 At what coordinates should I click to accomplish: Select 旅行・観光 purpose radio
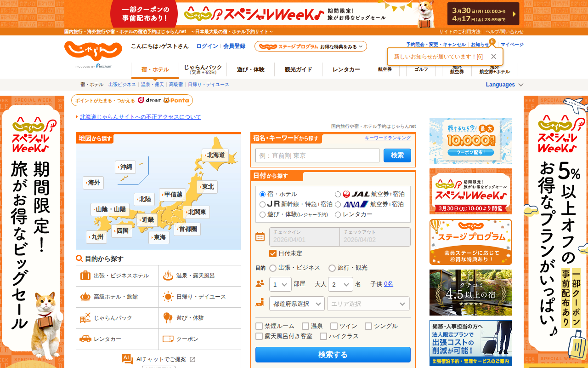(x=332, y=268)
